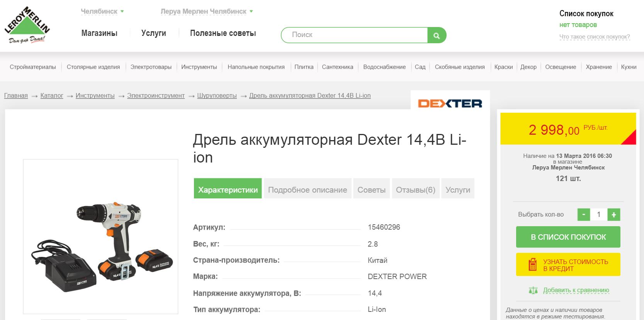Click the weight value 2.8

pos(373,244)
